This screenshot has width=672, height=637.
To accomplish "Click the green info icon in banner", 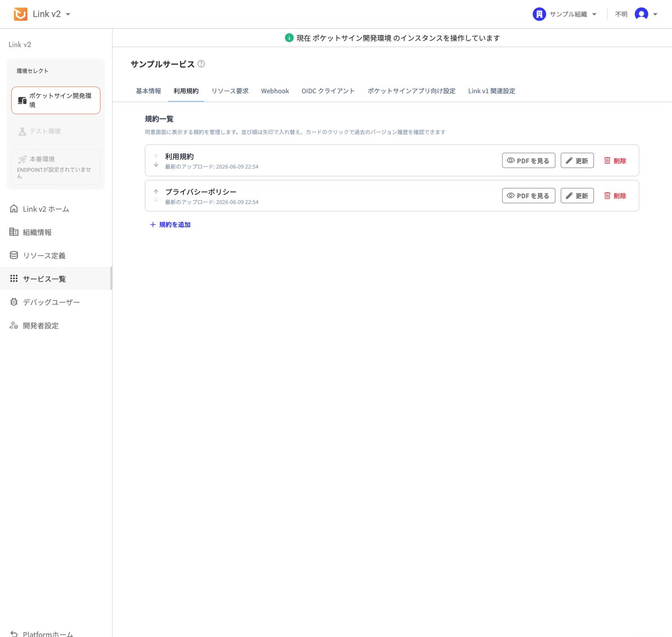I will tap(289, 38).
